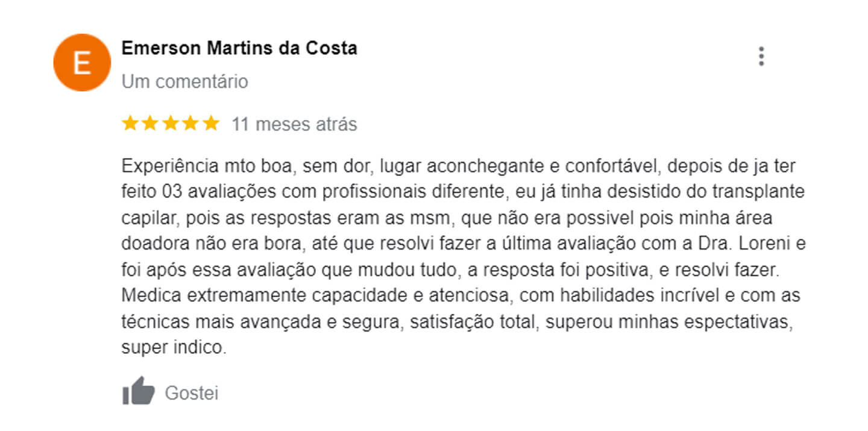Viewport: 868px width, 431px height.
Task: Open the three-dot options menu
Action: [761, 56]
